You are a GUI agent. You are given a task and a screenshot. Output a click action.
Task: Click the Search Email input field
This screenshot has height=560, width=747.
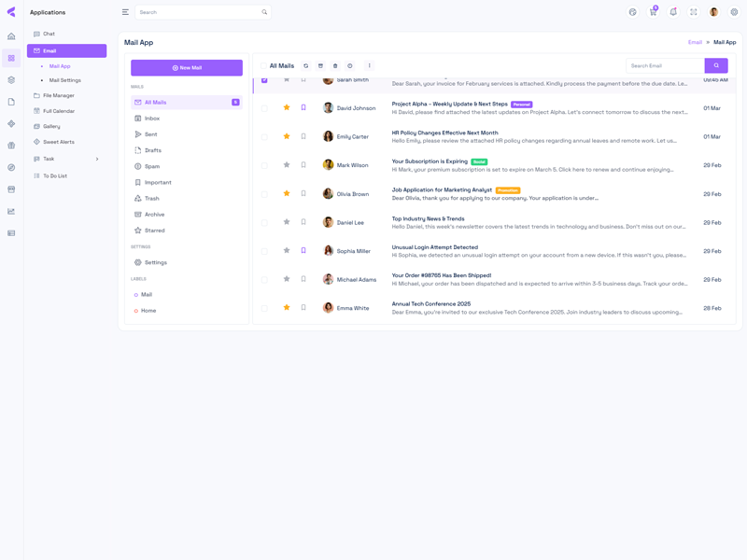(665, 66)
